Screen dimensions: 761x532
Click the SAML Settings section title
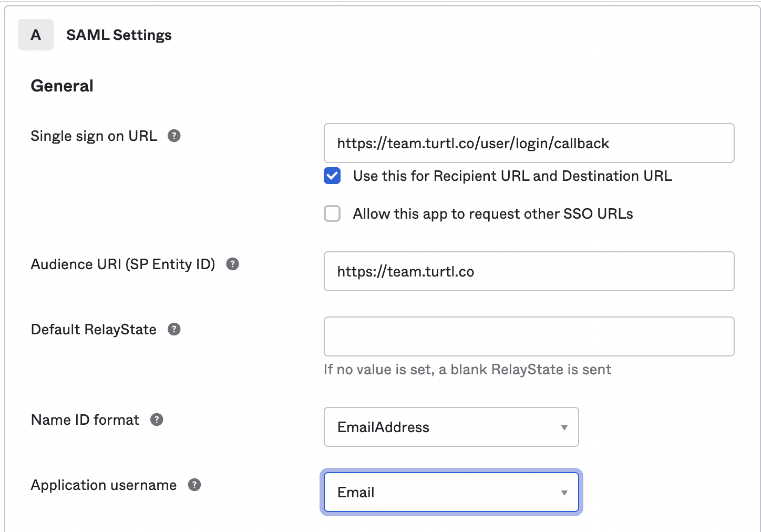point(119,35)
